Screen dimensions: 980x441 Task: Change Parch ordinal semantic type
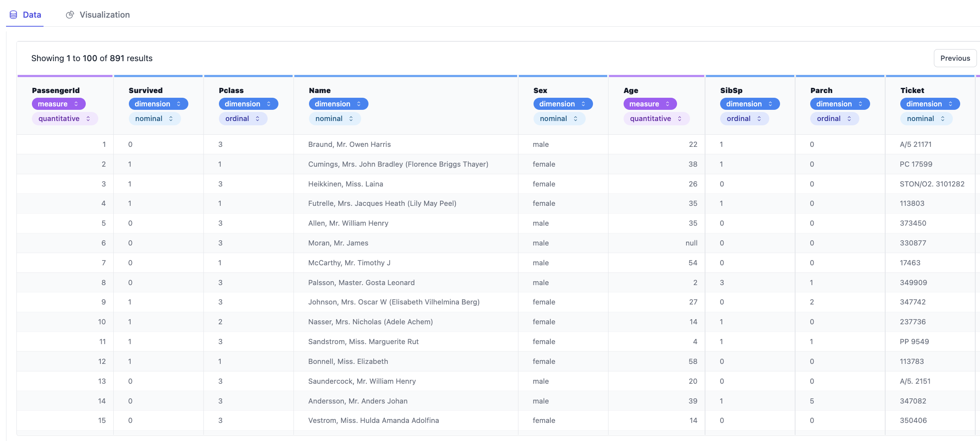tap(834, 118)
